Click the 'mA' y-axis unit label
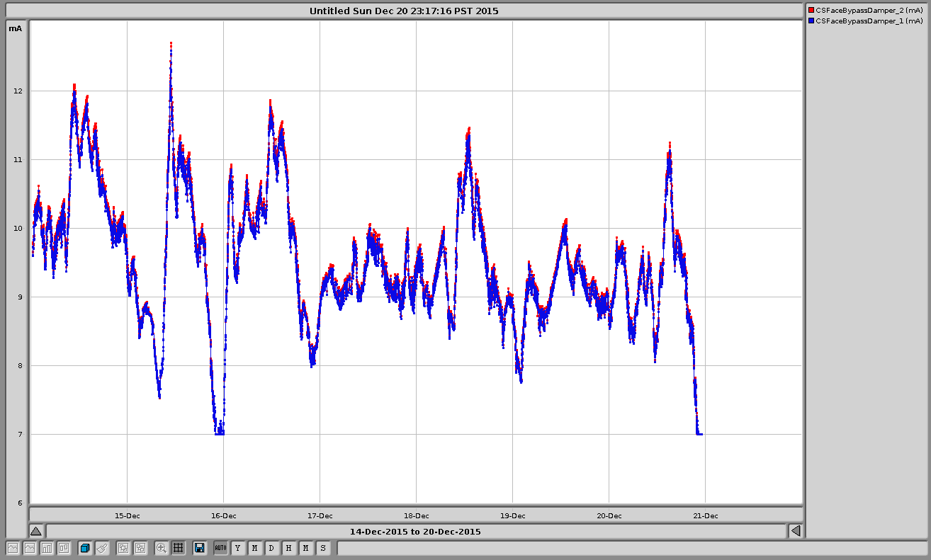Viewport: 931px width, 560px height. click(x=15, y=28)
